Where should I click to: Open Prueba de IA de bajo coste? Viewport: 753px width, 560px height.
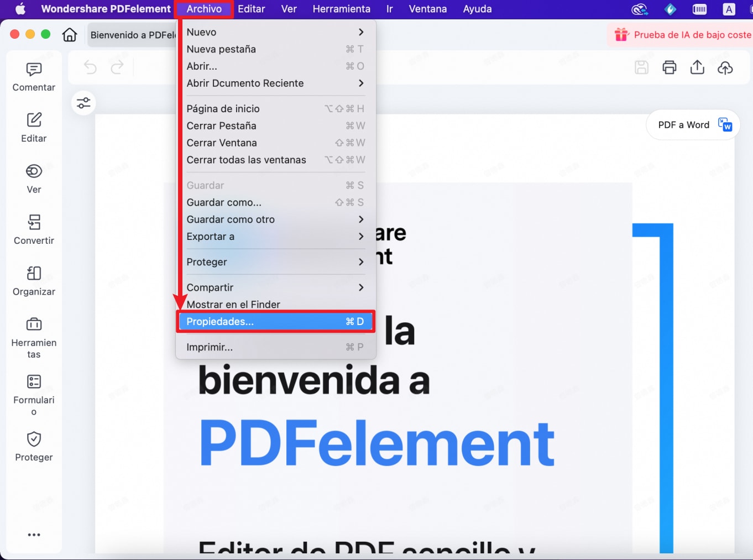(690, 34)
